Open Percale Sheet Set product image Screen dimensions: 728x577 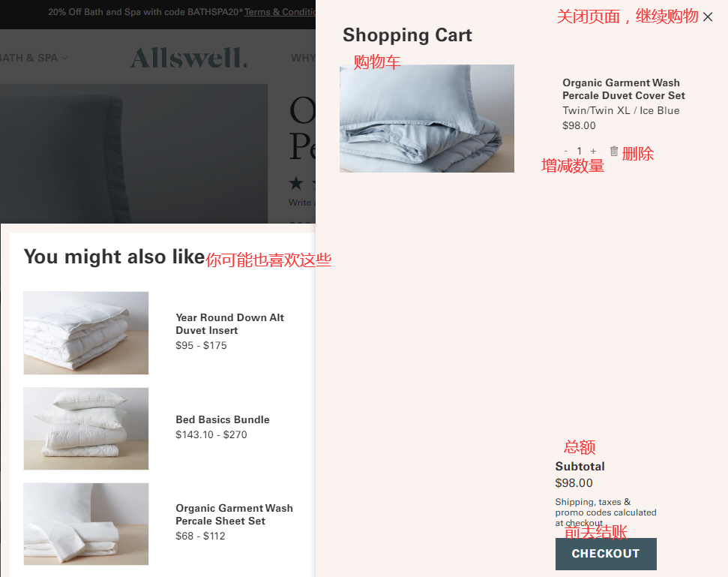click(x=86, y=524)
